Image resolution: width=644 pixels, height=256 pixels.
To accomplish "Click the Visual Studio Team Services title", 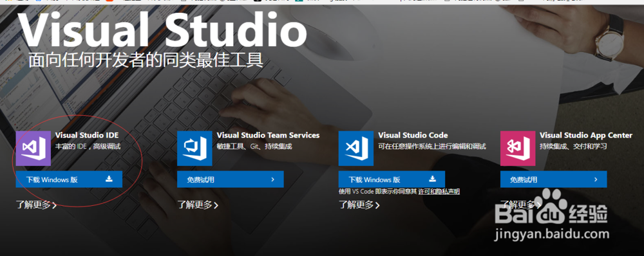I will 268,135.
